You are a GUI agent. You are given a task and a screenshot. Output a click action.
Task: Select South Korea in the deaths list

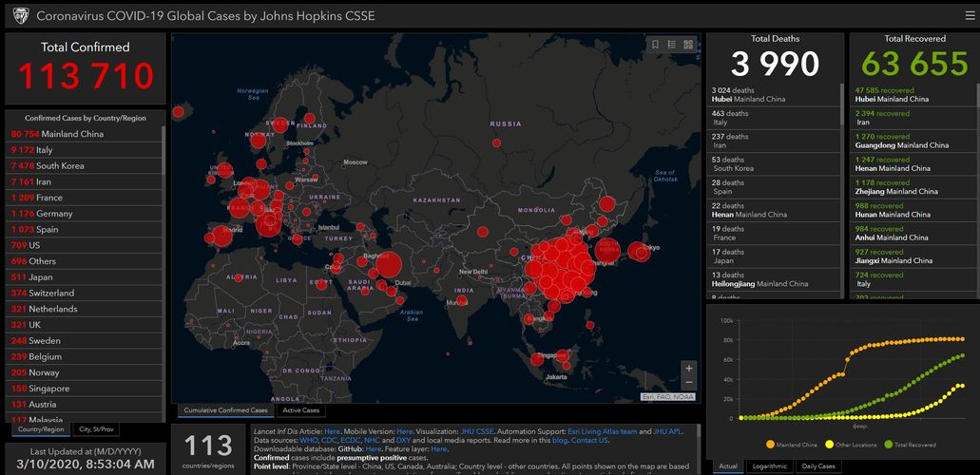click(x=733, y=163)
